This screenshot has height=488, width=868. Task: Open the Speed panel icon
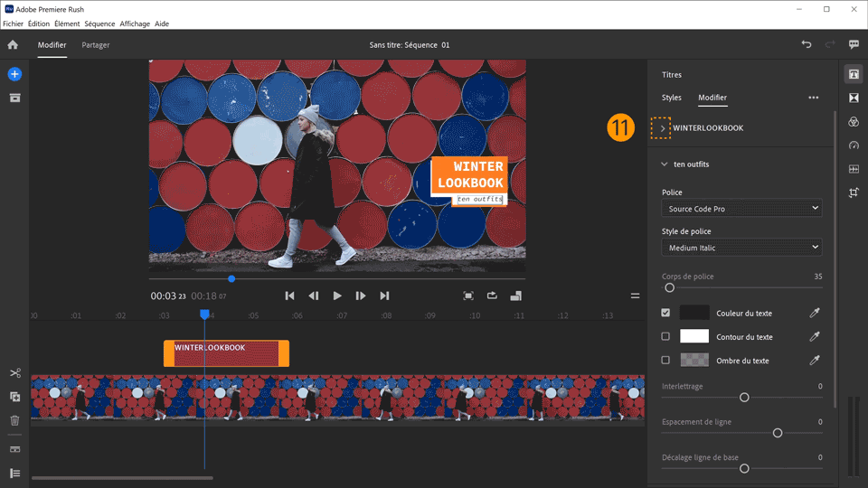pyautogui.click(x=854, y=145)
